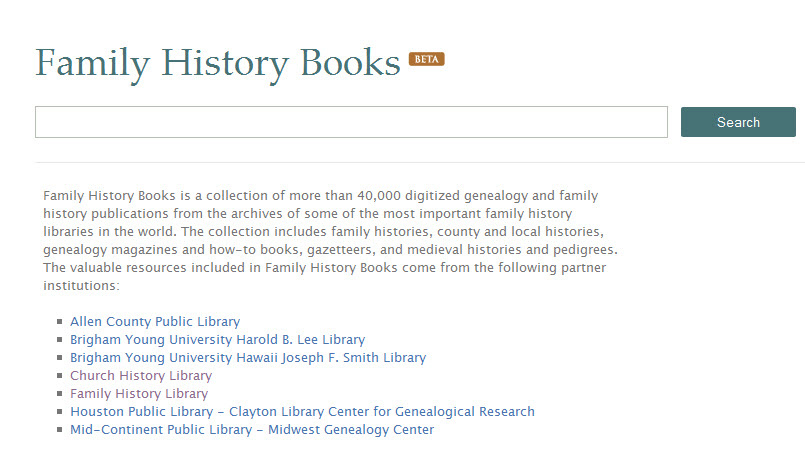The width and height of the screenshot is (805, 468).
Task: Click bullet beside Joseph F. Smith Library
Action: coord(60,359)
